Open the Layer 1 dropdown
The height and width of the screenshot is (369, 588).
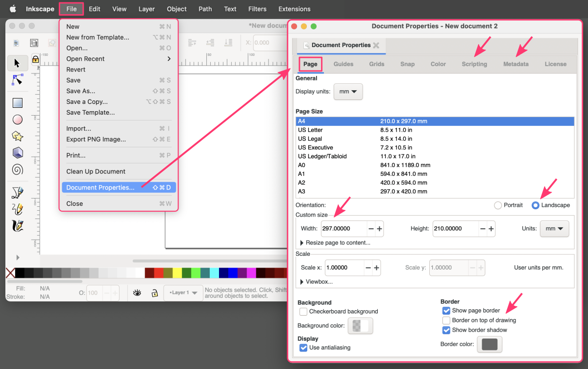[x=183, y=293]
